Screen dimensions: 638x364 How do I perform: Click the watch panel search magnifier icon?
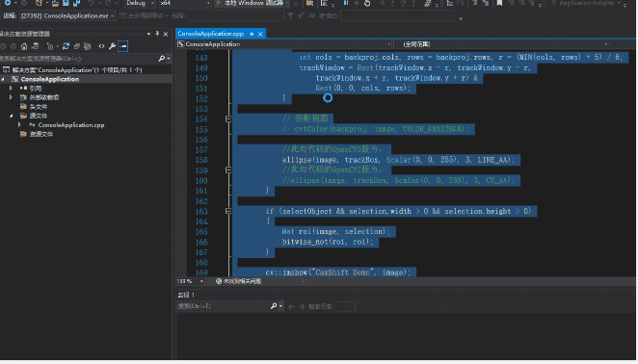coord(274,306)
